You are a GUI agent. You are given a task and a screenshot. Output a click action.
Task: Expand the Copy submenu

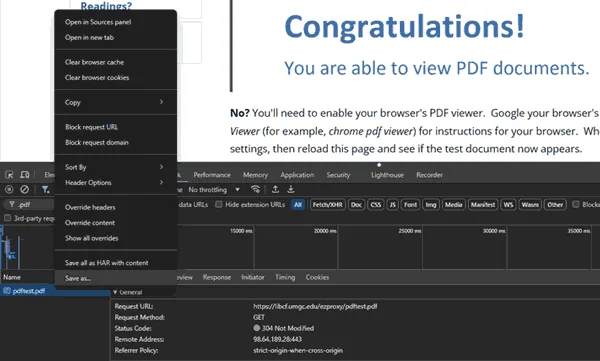click(x=116, y=102)
